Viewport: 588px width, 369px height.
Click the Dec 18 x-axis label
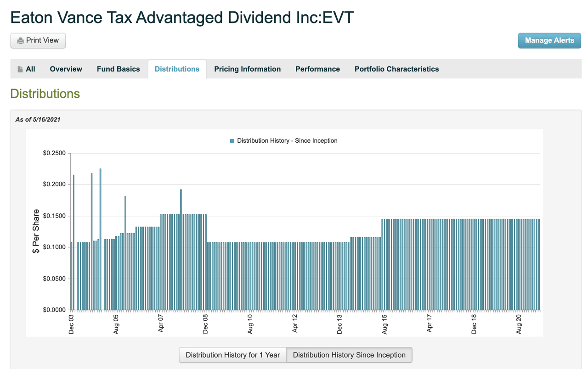[474, 324]
